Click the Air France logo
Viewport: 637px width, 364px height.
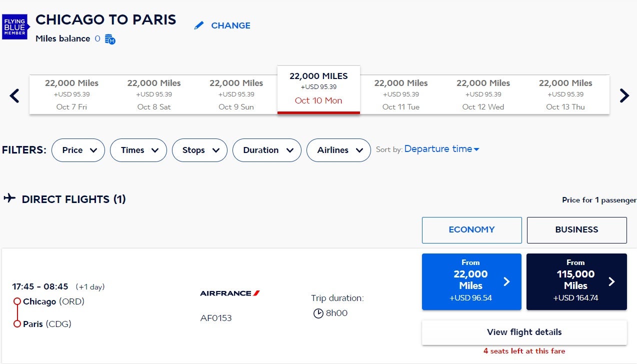[x=230, y=293]
